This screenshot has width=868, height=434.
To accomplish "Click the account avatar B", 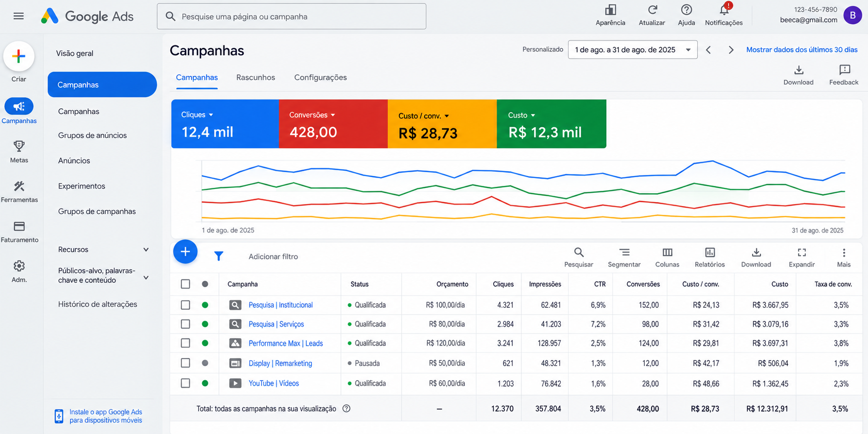I will click(x=853, y=15).
